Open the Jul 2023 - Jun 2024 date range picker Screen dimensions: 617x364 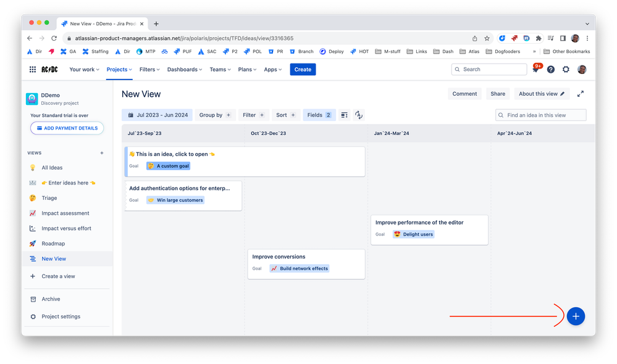pyautogui.click(x=157, y=115)
